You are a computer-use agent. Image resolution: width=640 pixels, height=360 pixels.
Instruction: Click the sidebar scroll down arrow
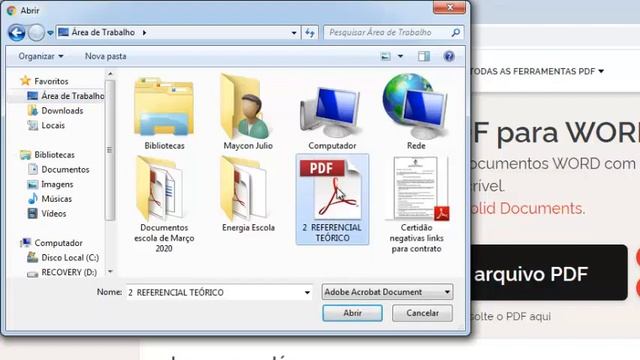click(110, 271)
